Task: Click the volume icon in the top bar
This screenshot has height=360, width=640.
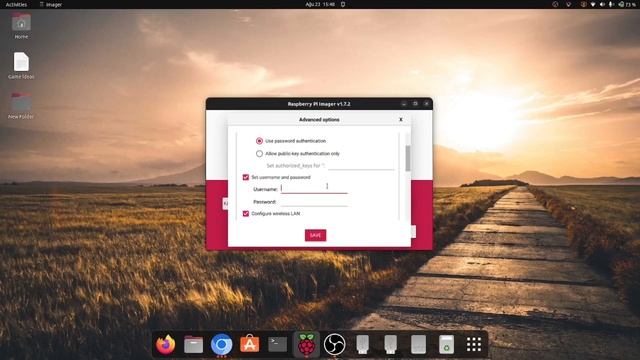Action: coord(602,4)
